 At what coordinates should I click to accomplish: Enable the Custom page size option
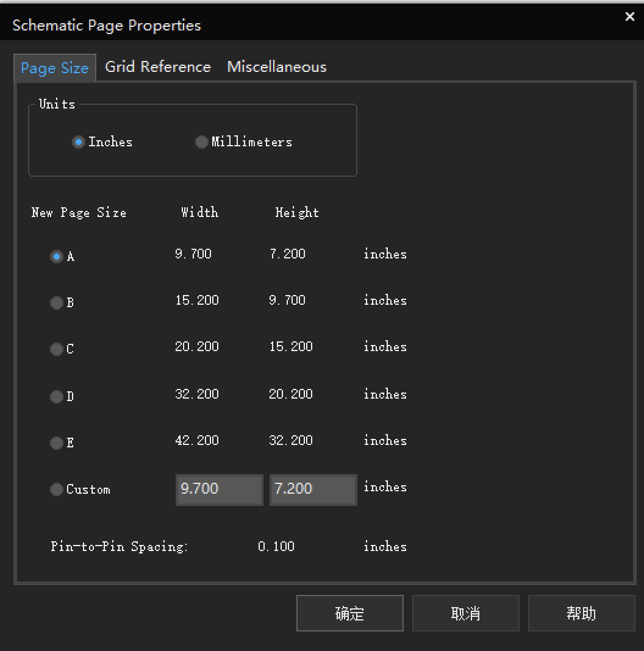point(57,489)
